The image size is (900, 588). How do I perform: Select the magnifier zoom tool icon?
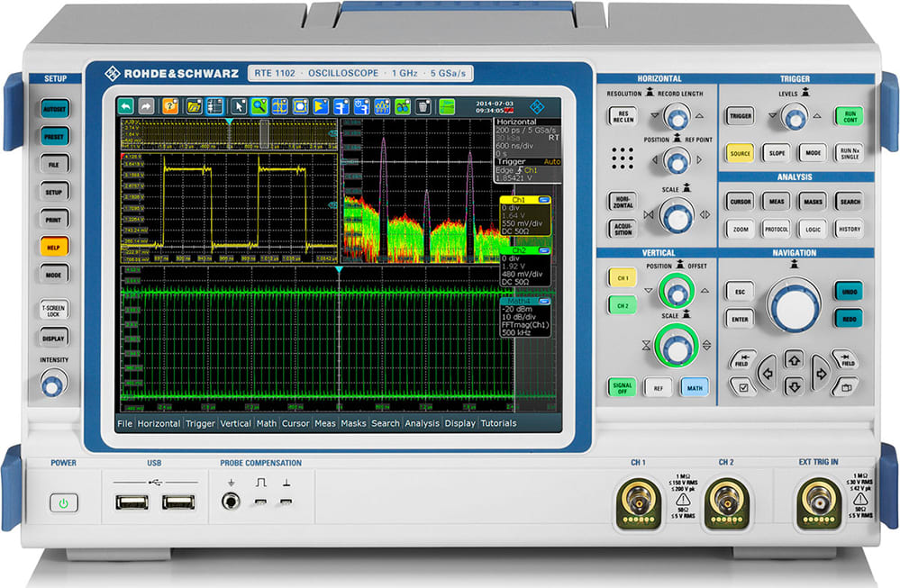tap(259, 106)
